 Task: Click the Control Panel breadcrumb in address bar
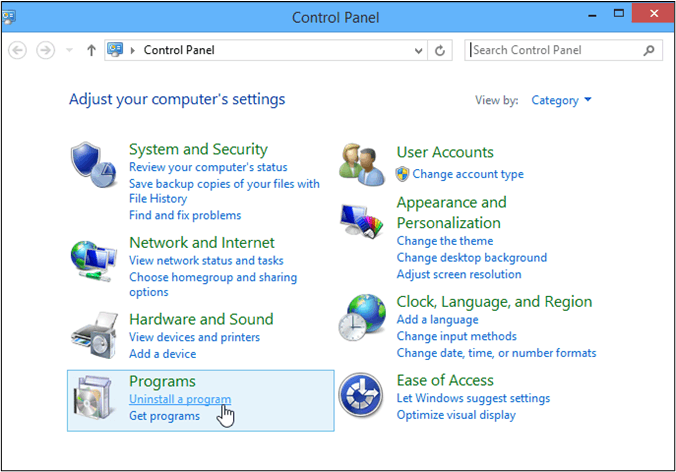(179, 50)
